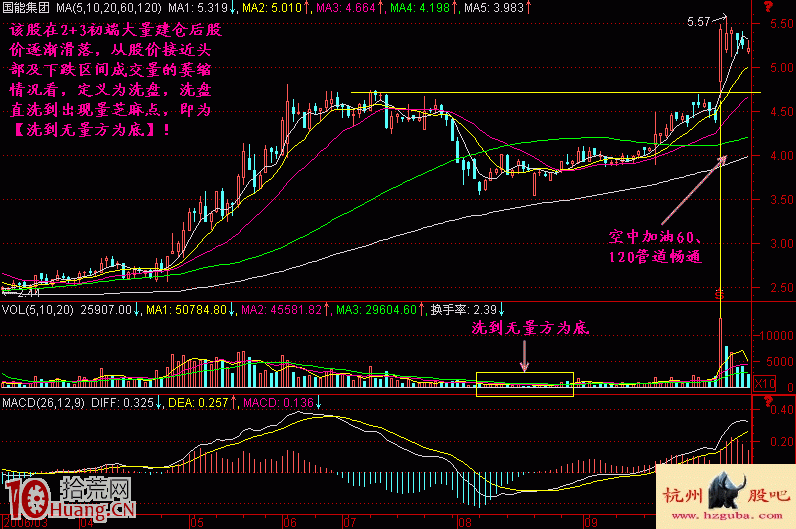Click the 0.20 MACD axis label

784,442
